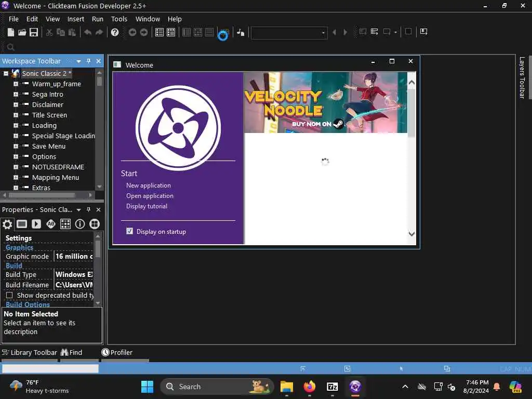The height and width of the screenshot is (399, 532).
Task: Open the Find tab at bottom
Action: coord(71,353)
